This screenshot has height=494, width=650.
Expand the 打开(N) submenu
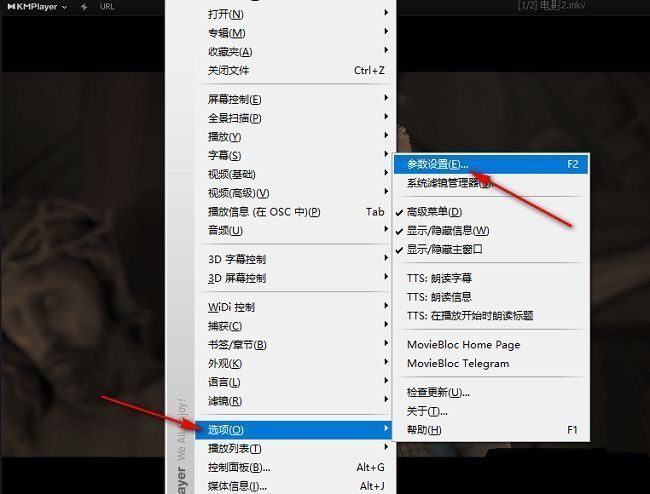(295, 15)
